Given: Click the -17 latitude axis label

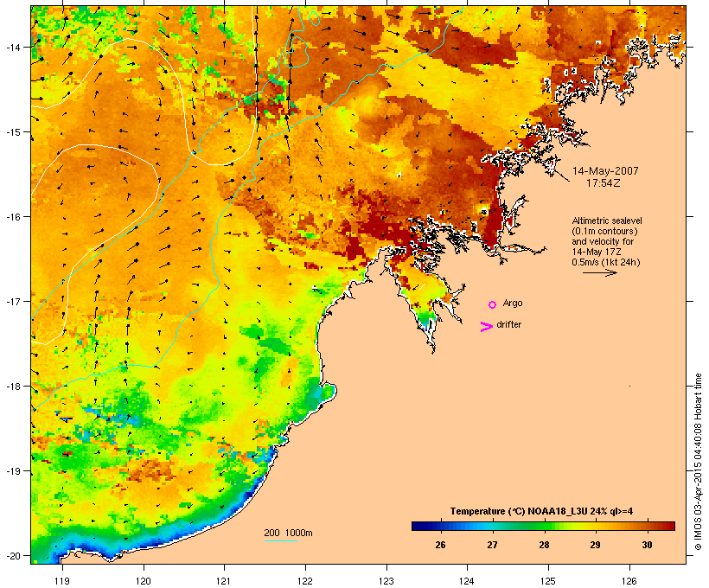Looking at the screenshot, I should pos(12,301).
